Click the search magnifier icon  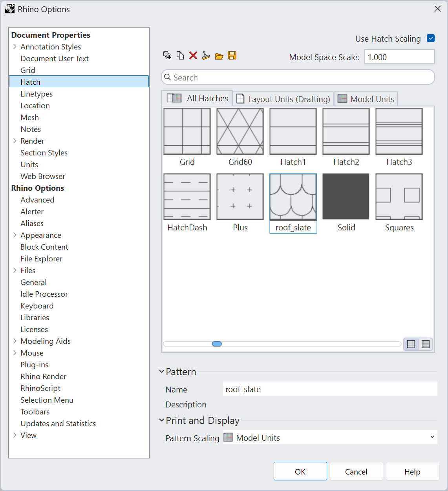168,77
